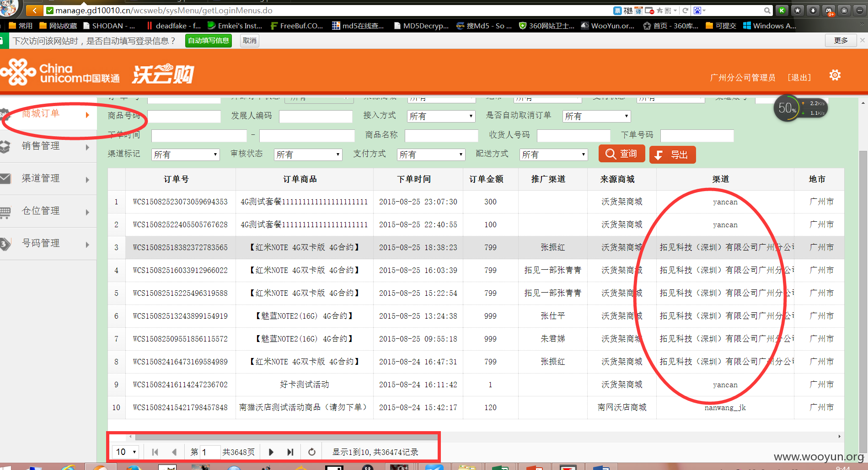Image resolution: width=868 pixels, height=470 pixels.
Task: Click the page number input box
Action: coord(210,452)
